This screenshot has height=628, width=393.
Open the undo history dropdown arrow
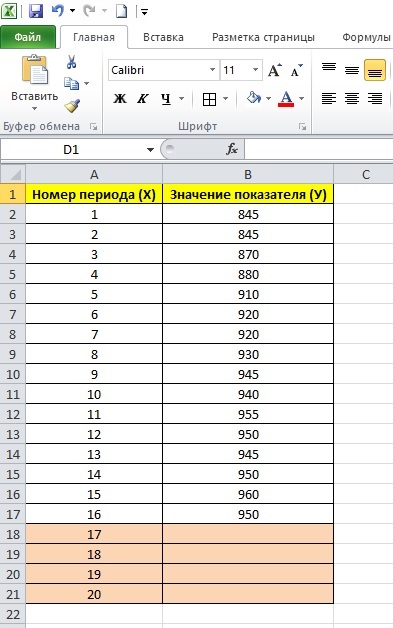click(73, 11)
